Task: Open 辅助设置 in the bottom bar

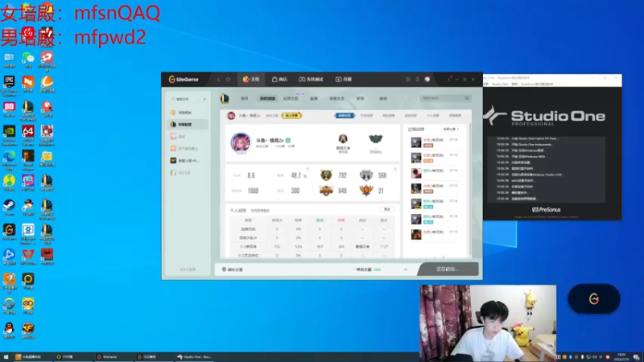Action: pyautogui.click(x=233, y=269)
